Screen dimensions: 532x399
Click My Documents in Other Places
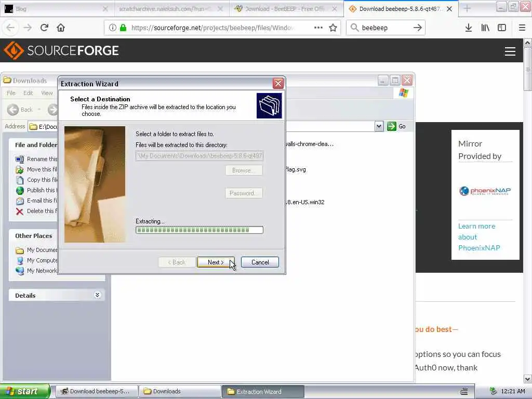(x=37, y=250)
